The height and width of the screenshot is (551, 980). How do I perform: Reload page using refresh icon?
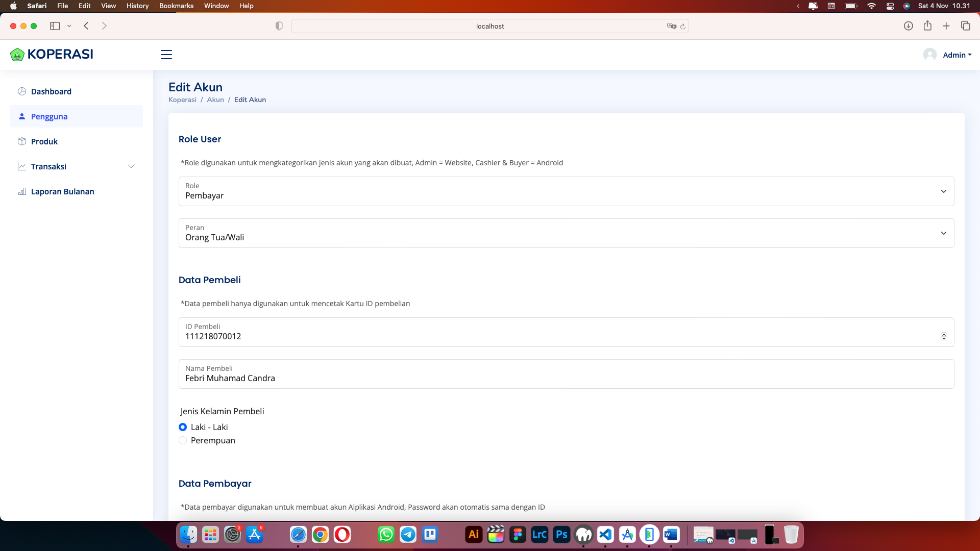click(x=683, y=27)
